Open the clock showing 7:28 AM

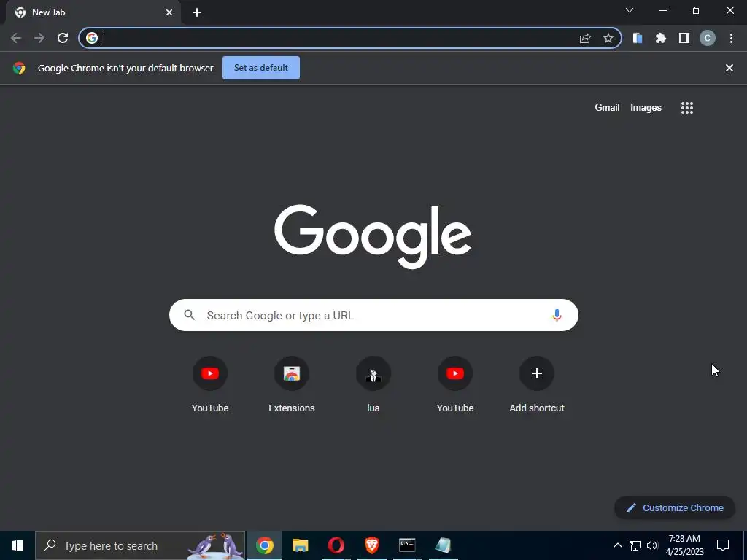click(x=684, y=545)
